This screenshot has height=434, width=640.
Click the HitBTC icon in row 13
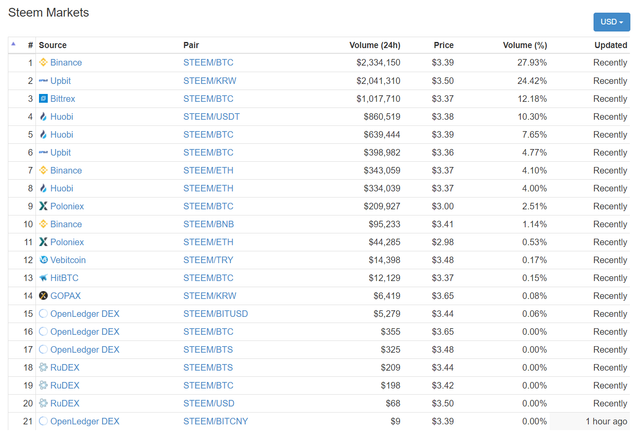point(43,278)
